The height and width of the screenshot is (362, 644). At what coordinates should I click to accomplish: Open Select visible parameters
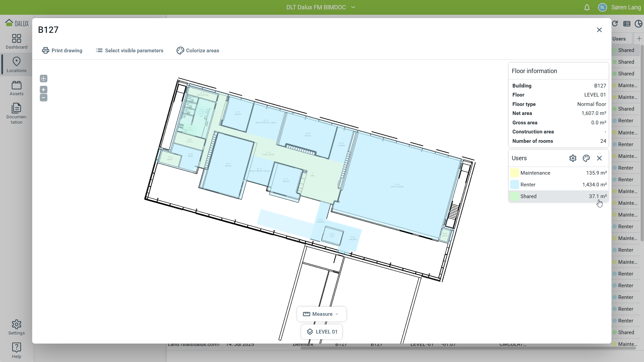129,51
